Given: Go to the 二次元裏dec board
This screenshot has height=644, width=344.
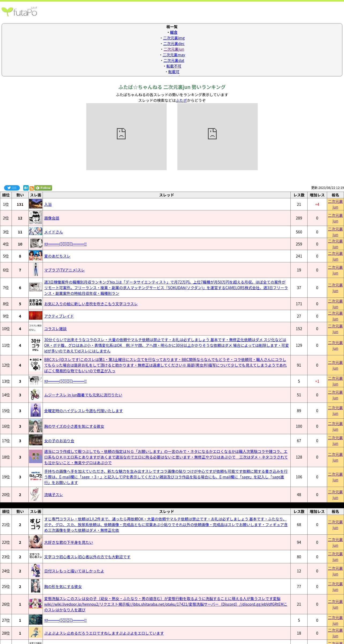Looking at the screenshot, I should click(x=174, y=44).
